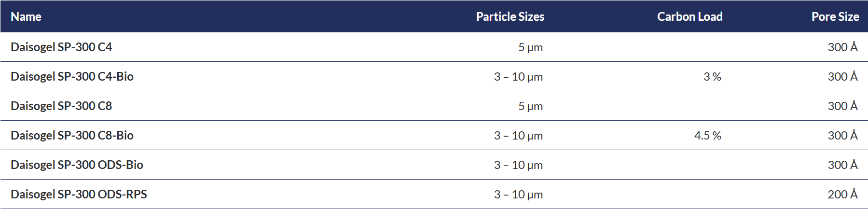Open the Daisogel SP-300 ODS-RPS product link
This screenshot has height=210, width=868.
pos(79,194)
